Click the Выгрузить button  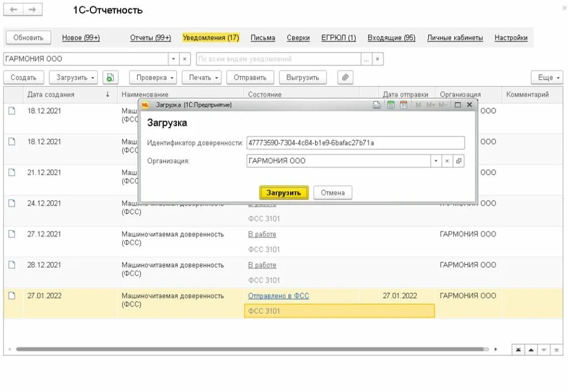click(x=302, y=78)
